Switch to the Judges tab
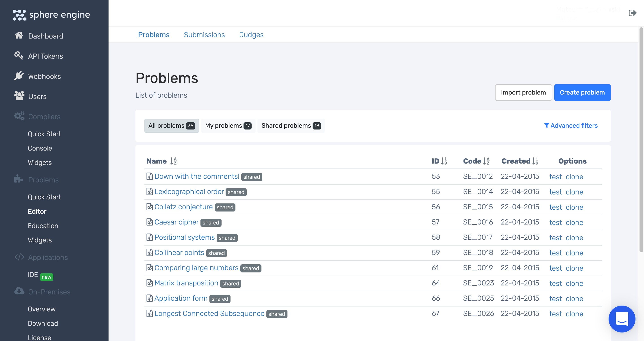The image size is (644, 341). 251,35
